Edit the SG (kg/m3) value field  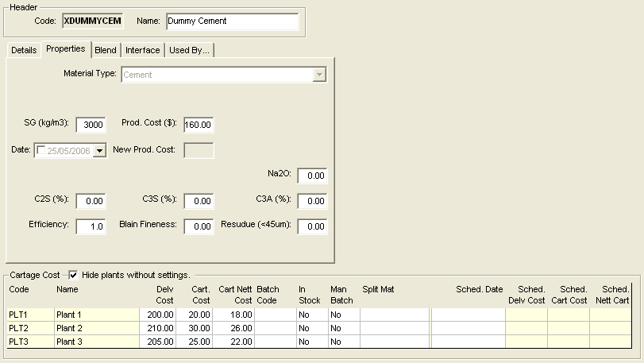(x=91, y=125)
